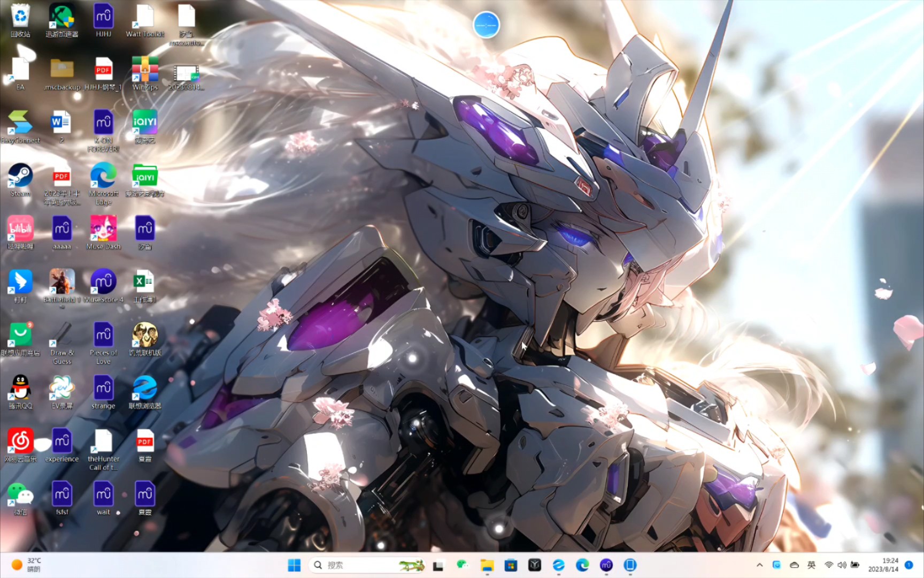Open WeChat from the taskbar
The height and width of the screenshot is (578, 924).
pyautogui.click(x=463, y=565)
